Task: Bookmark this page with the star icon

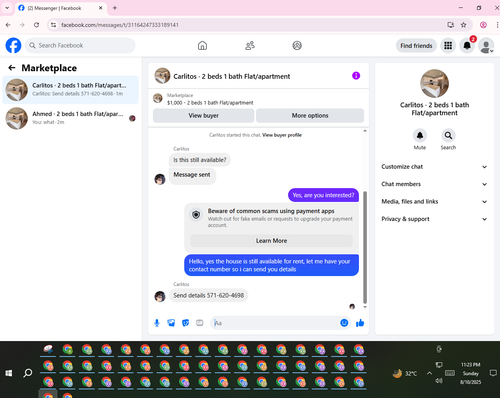Action: [463, 25]
